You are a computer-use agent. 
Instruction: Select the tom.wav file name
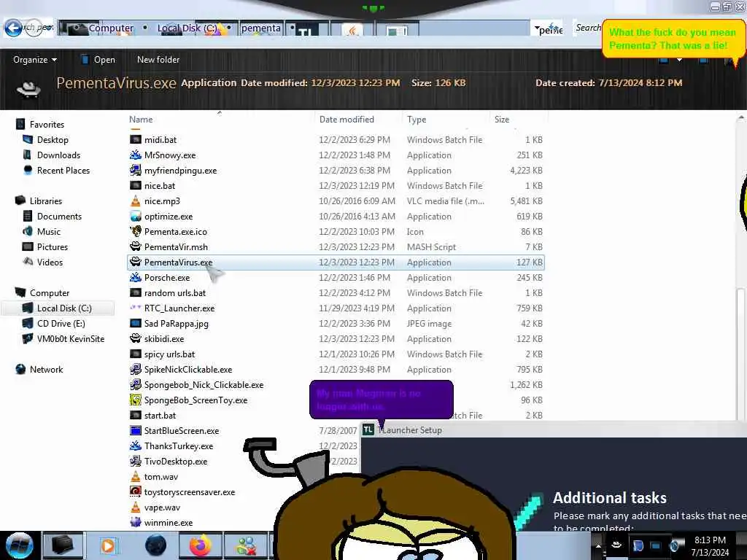coord(161,477)
